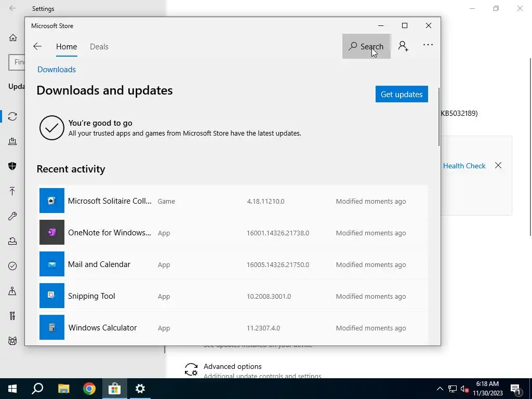Viewport: 532px width, 399px height.
Task: Show hidden system tray icons
Action: tap(440, 389)
